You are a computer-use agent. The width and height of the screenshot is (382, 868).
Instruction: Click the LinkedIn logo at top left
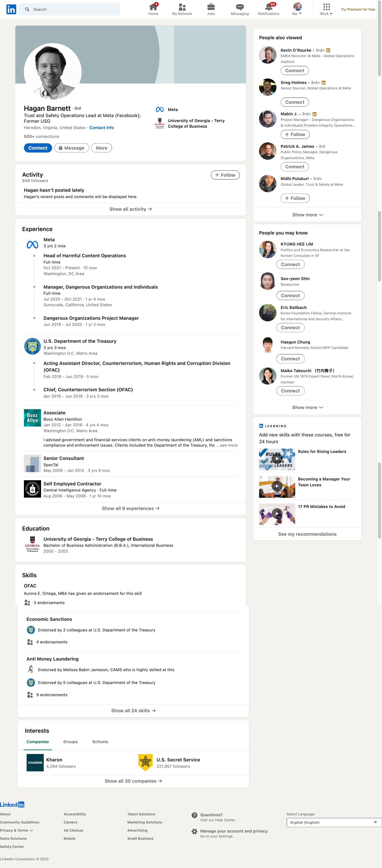click(11, 9)
